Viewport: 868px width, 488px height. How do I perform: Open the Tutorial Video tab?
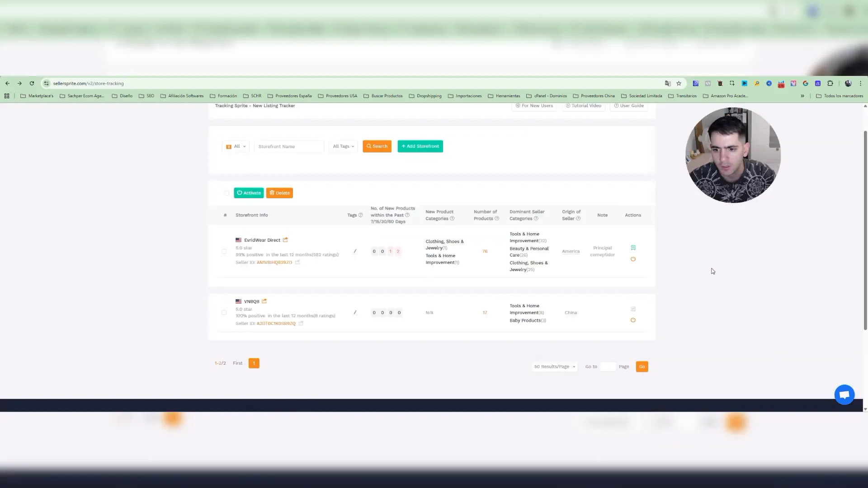584,106
